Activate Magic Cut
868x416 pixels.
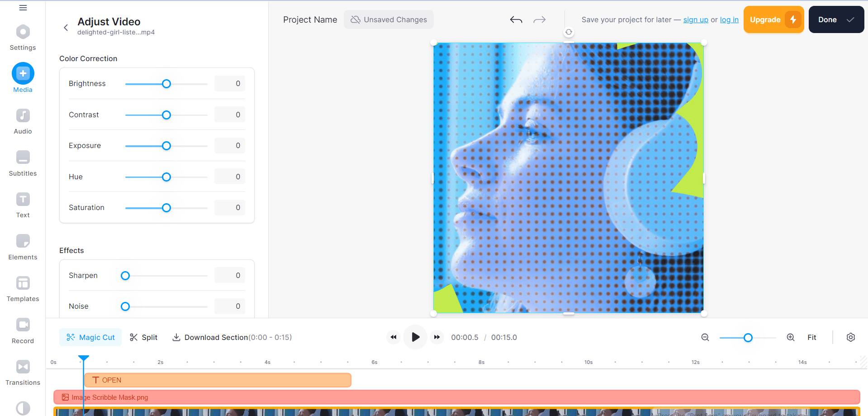(90, 337)
